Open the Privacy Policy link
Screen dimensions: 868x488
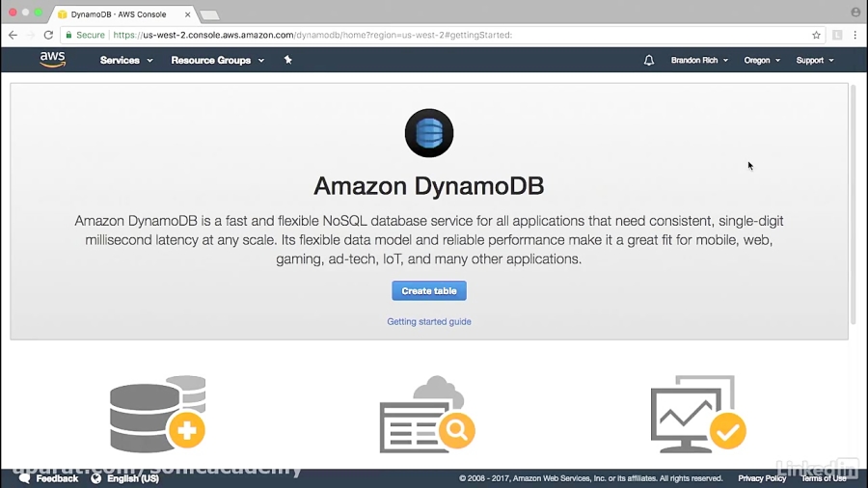[762, 478]
